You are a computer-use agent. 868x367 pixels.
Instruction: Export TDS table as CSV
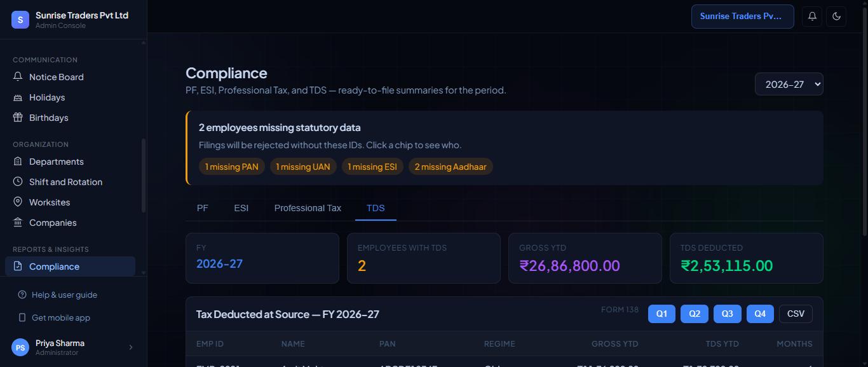[796, 314]
